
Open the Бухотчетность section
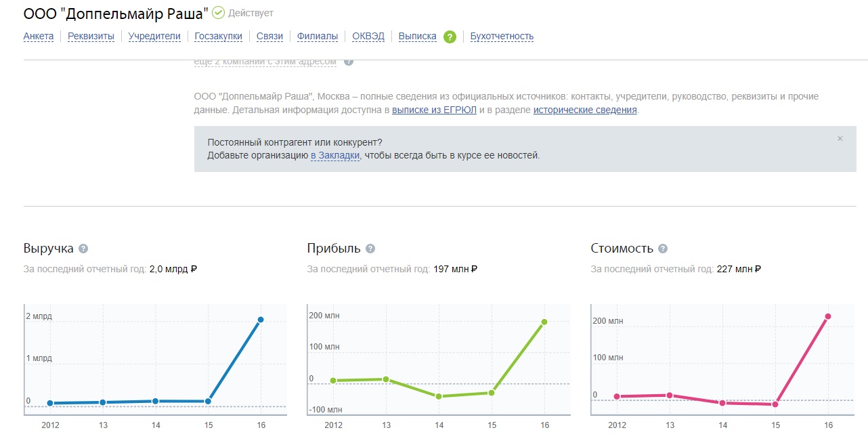[502, 37]
